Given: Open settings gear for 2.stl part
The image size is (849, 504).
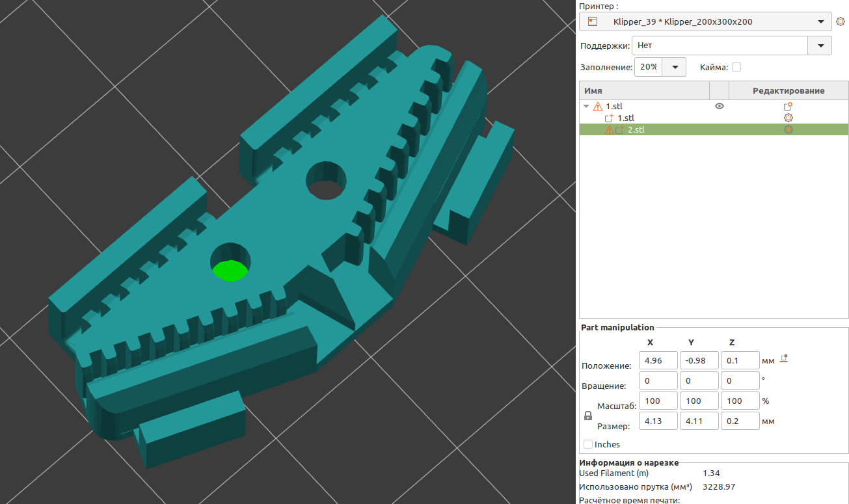Looking at the screenshot, I should coord(788,130).
